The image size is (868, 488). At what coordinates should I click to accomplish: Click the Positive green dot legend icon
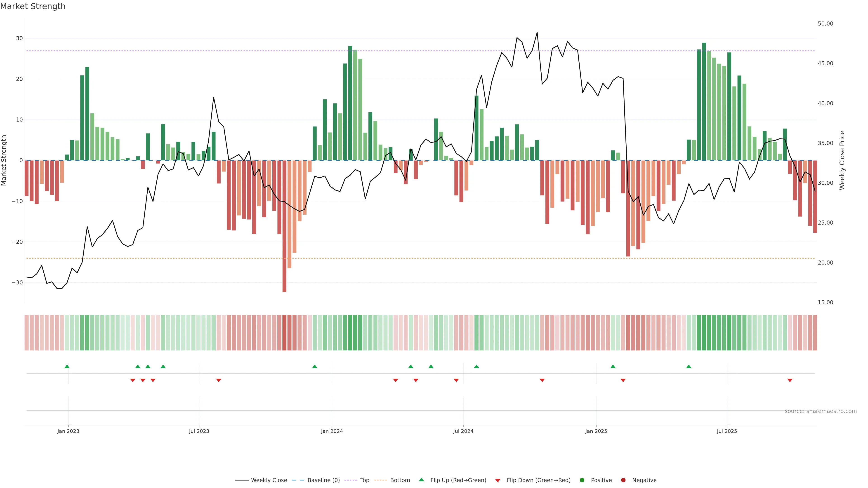coord(582,480)
